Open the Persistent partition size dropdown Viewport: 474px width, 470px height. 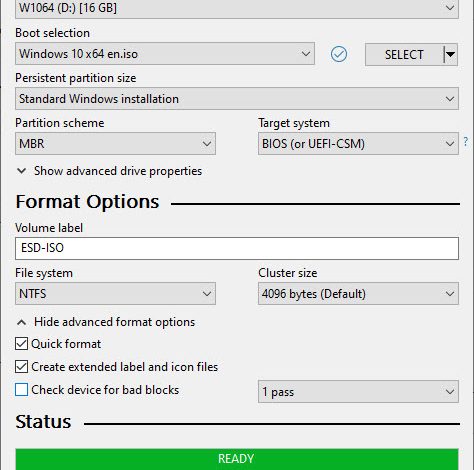coord(237,99)
